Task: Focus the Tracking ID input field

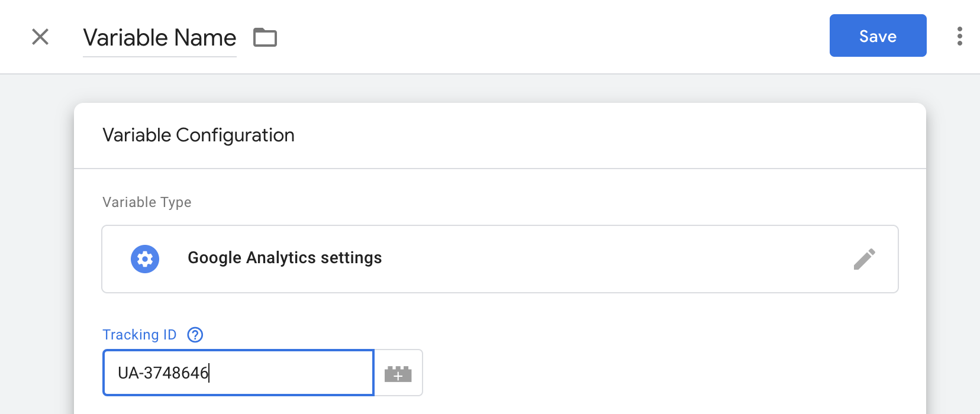Action: (x=238, y=373)
